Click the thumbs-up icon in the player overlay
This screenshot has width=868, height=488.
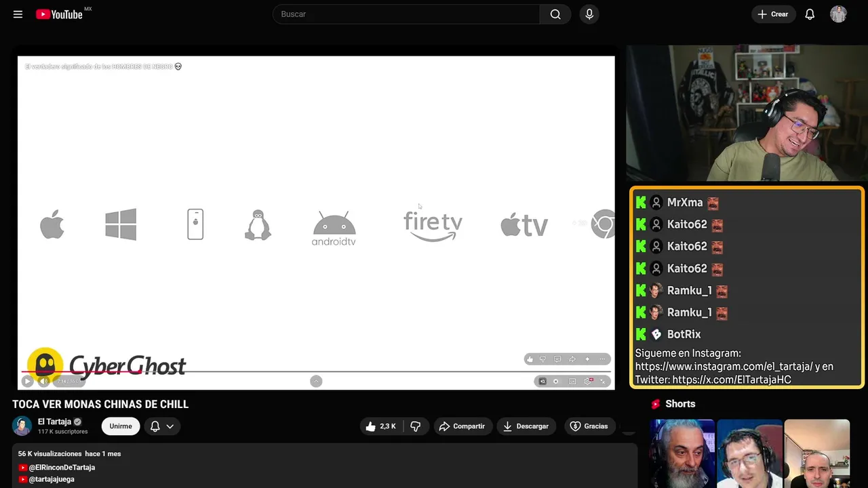[530, 359]
